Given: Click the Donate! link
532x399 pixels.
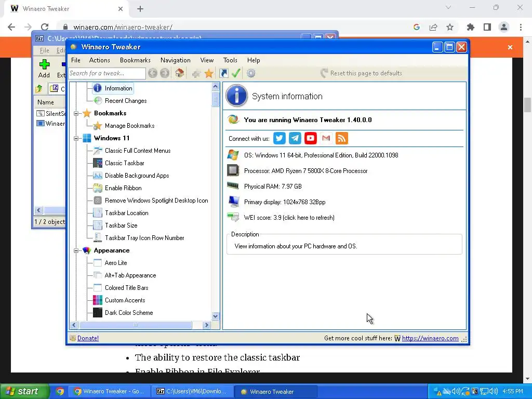Looking at the screenshot, I should (x=88, y=338).
